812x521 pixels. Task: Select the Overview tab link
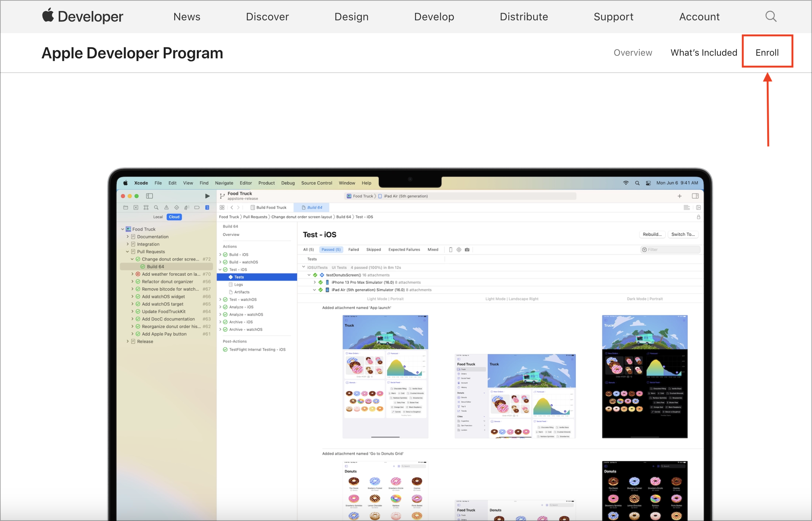pyautogui.click(x=633, y=53)
